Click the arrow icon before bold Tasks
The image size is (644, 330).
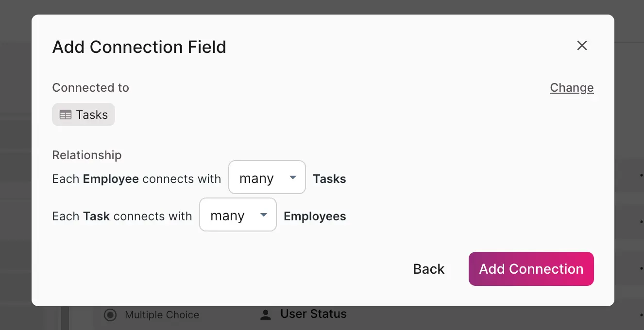293,178
